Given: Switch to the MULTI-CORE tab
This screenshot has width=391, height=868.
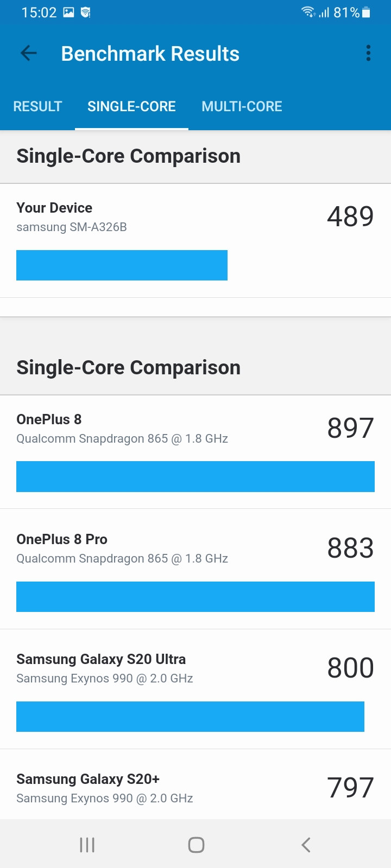Looking at the screenshot, I should [x=242, y=106].
